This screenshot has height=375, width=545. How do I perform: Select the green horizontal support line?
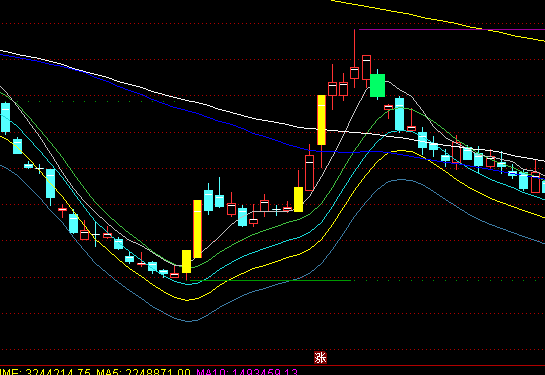270,280
